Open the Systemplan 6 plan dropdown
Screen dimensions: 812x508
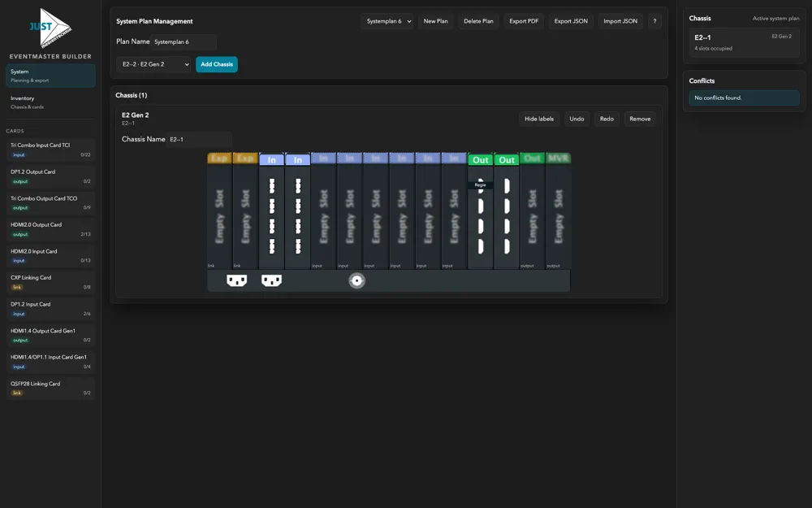[x=388, y=21]
